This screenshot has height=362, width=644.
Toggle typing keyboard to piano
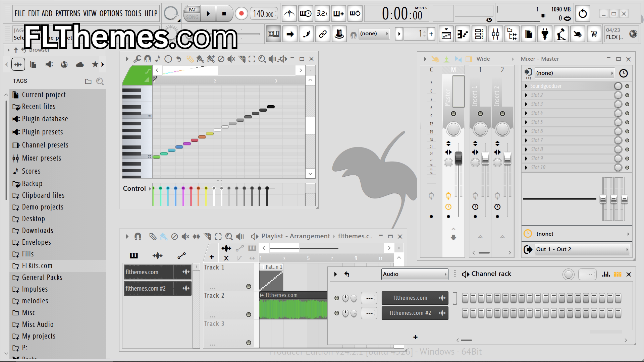point(273,34)
